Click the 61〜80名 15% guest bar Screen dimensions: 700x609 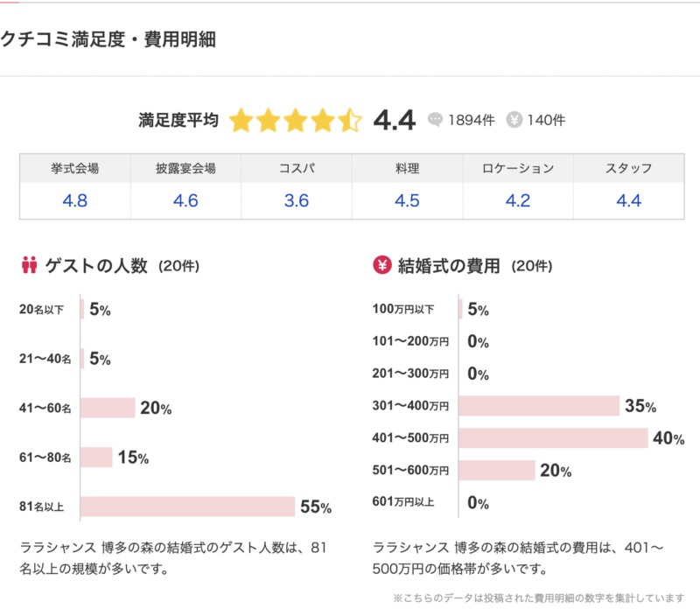tap(97, 458)
